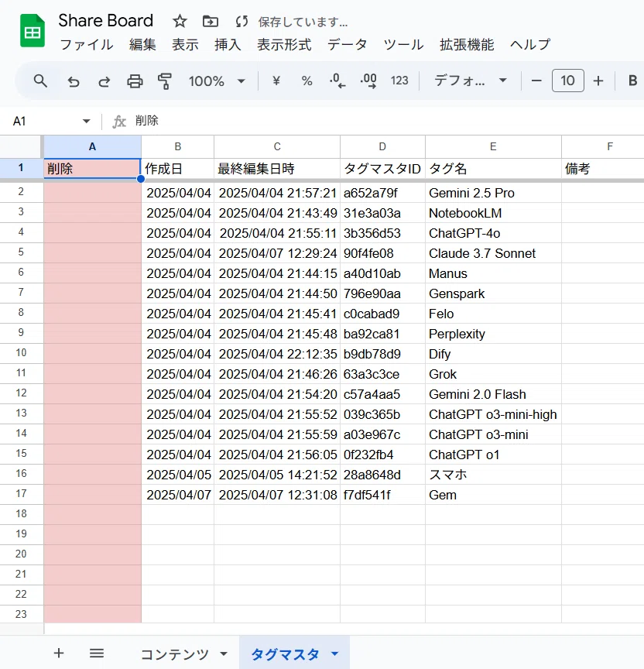Screen dimensions: 644x669
Task: Click the select-all corner box
Action: 21,147
